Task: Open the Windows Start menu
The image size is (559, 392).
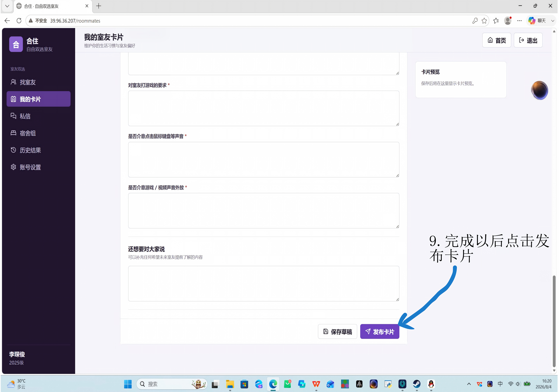Action: click(x=128, y=384)
